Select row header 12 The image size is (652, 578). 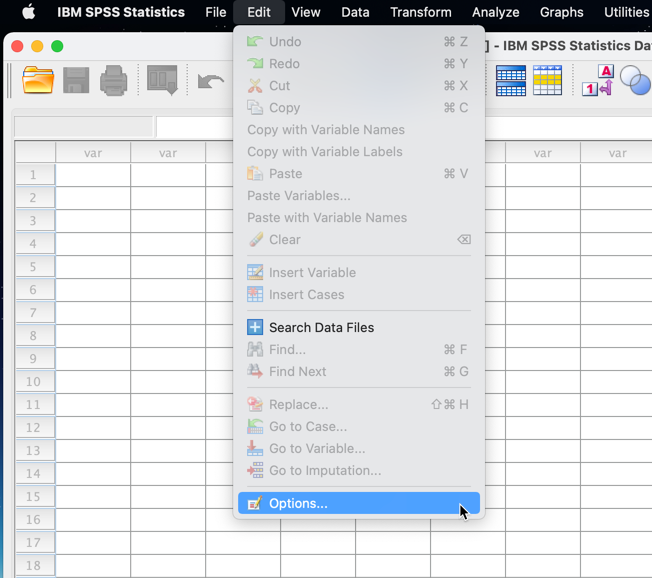coord(35,427)
